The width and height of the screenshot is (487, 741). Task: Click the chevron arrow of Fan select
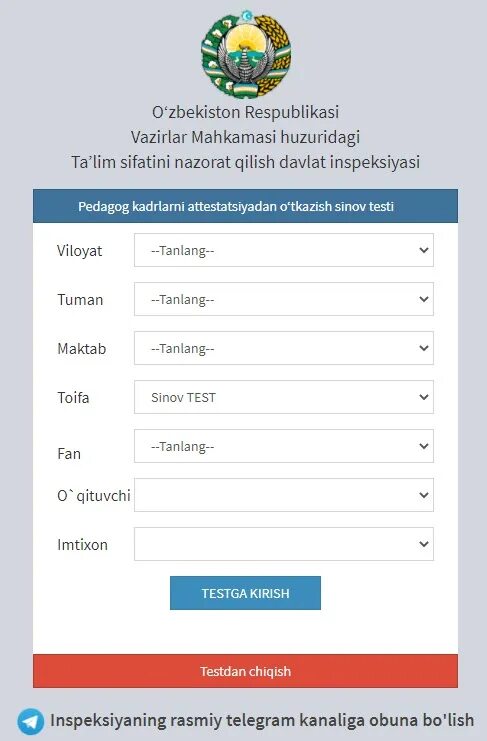(x=424, y=446)
